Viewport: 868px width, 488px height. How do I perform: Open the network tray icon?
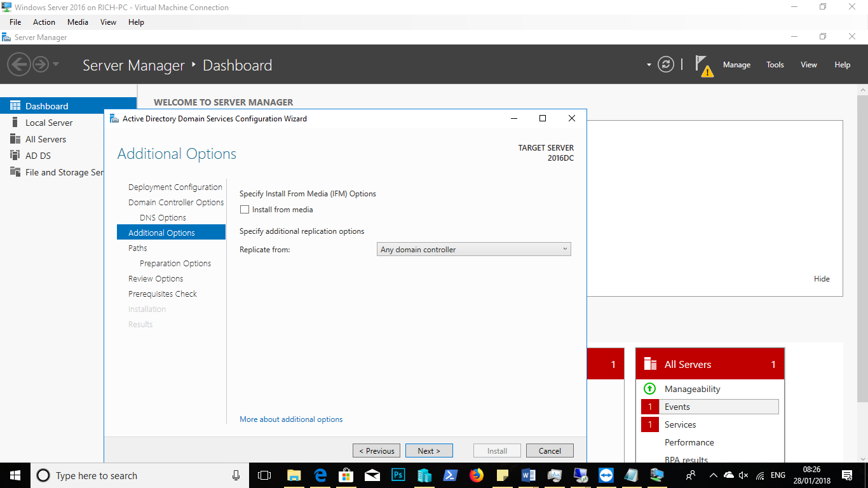(x=760, y=475)
